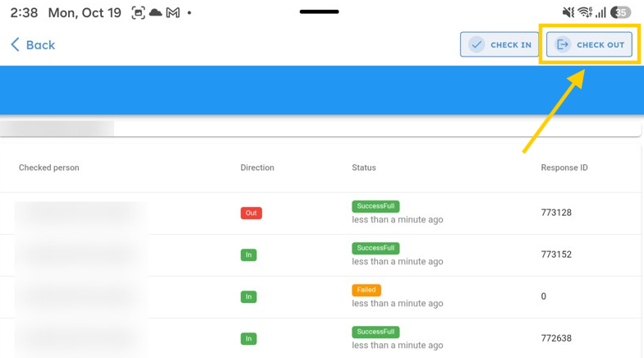Tap the 2:38 clock in status bar
The height and width of the screenshot is (358, 644).
(x=24, y=13)
